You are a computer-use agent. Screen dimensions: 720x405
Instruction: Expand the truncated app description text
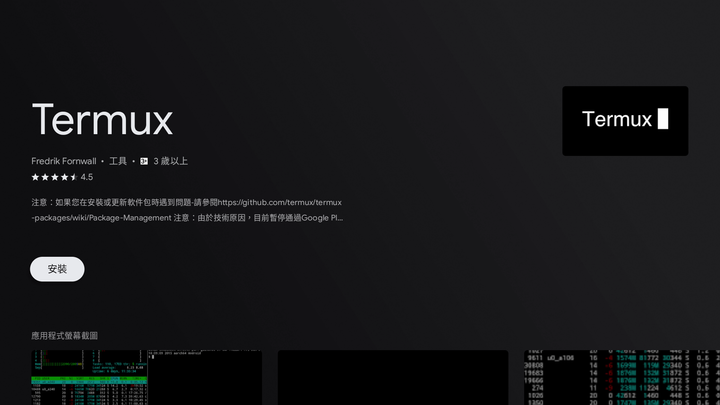[187, 210]
